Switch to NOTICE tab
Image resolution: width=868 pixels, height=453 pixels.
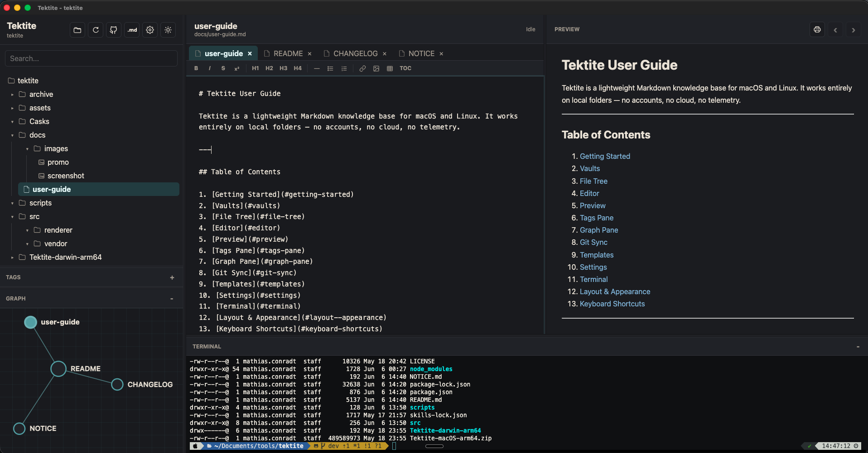coord(421,53)
